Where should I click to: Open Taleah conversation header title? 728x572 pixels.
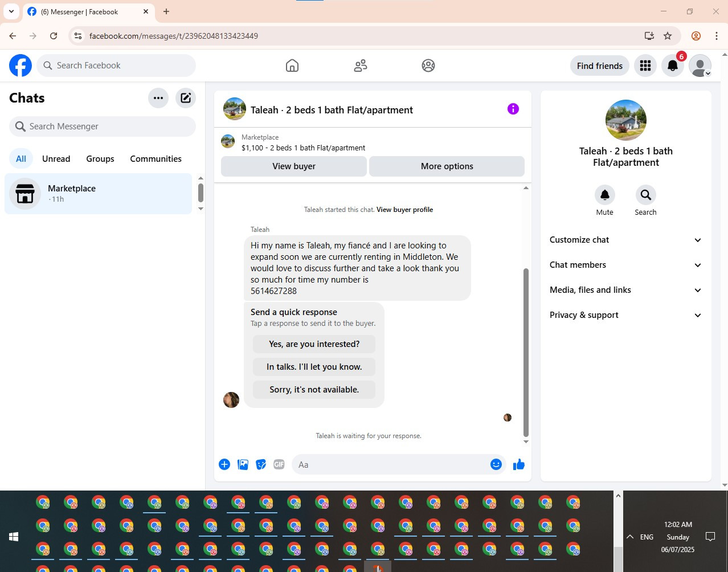[332, 110]
